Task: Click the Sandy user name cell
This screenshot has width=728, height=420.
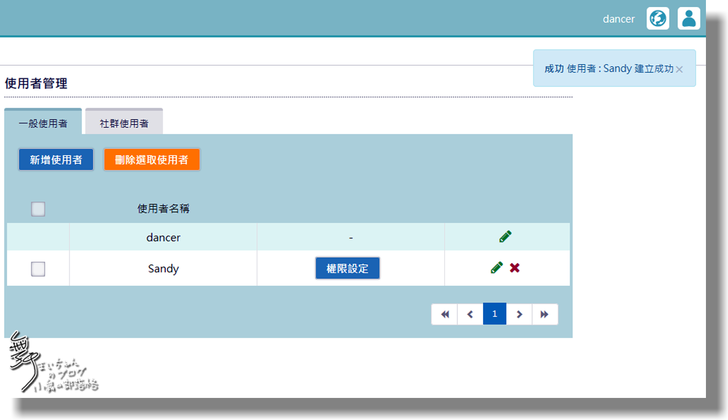Action: [163, 268]
